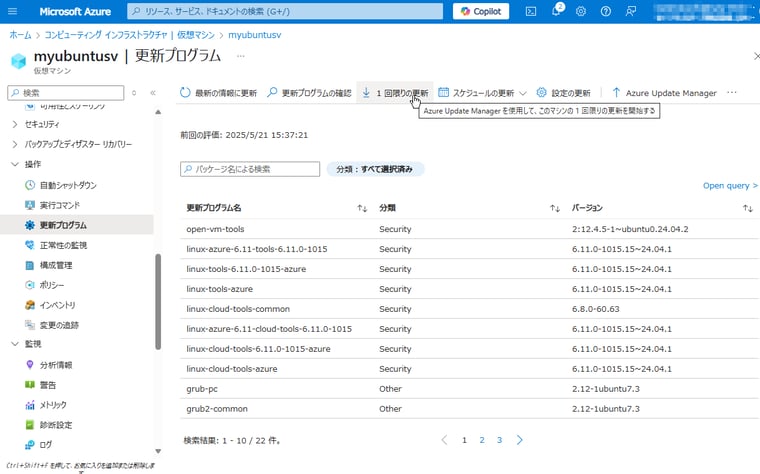760x474 pixels.
Task: Open スケジュールの更新 dropdown
Action: point(482,93)
